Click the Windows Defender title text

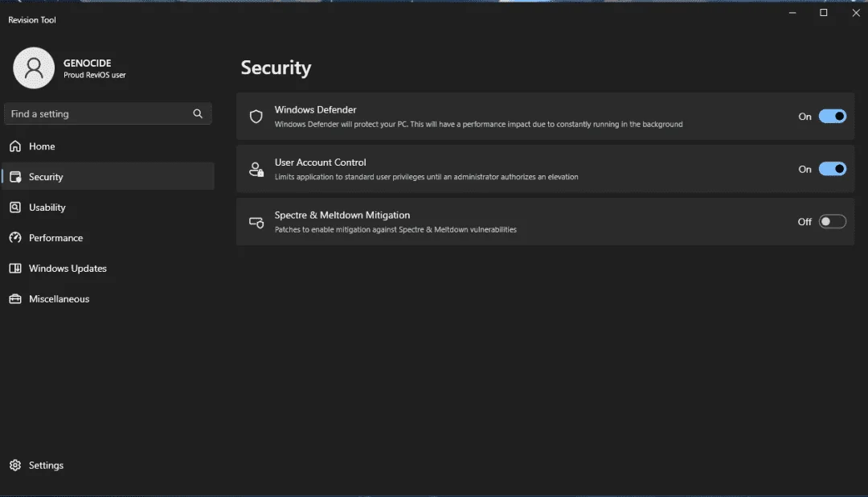pos(315,109)
